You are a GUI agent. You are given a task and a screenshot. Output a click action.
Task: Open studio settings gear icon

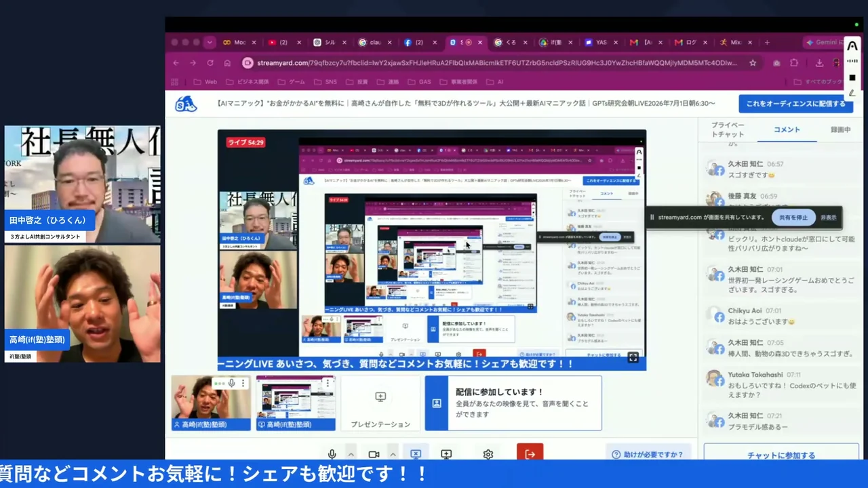coord(488,454)
